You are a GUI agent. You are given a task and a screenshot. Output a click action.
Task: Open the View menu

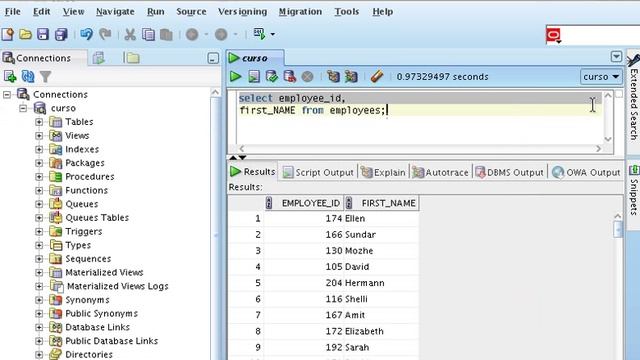[x=74, y=11]
